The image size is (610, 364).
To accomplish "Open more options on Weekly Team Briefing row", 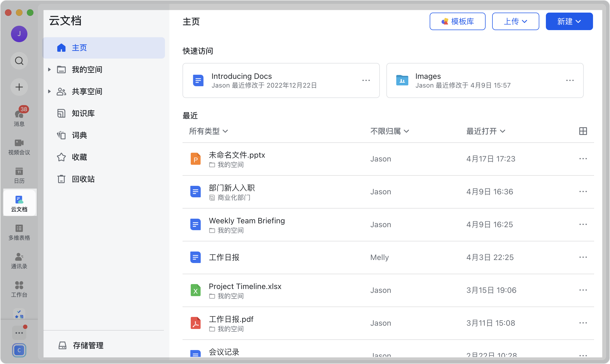I will point(583,224).
